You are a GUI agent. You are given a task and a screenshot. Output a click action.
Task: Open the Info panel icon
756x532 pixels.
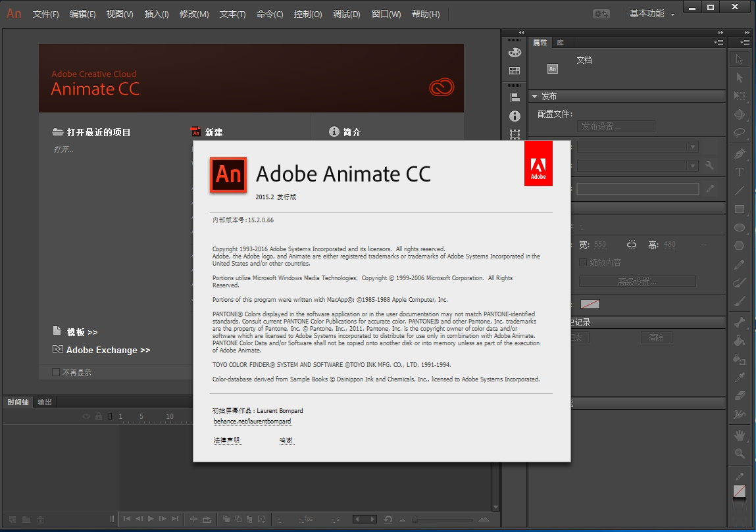515,116
